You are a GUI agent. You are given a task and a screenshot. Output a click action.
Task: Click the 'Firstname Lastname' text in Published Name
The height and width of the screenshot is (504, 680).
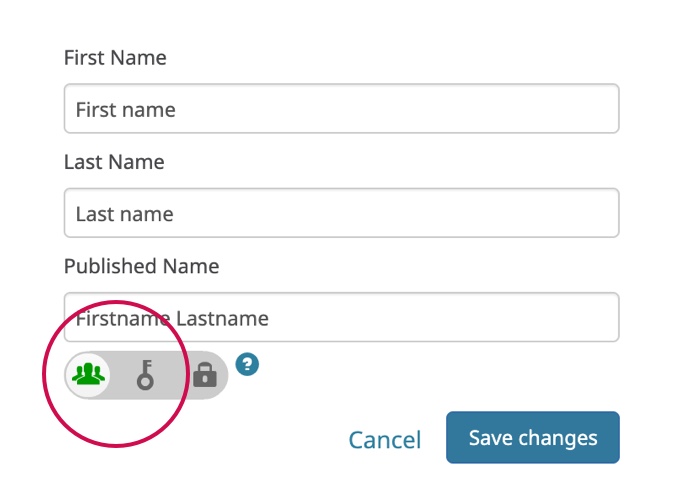(x=172, y=319)
